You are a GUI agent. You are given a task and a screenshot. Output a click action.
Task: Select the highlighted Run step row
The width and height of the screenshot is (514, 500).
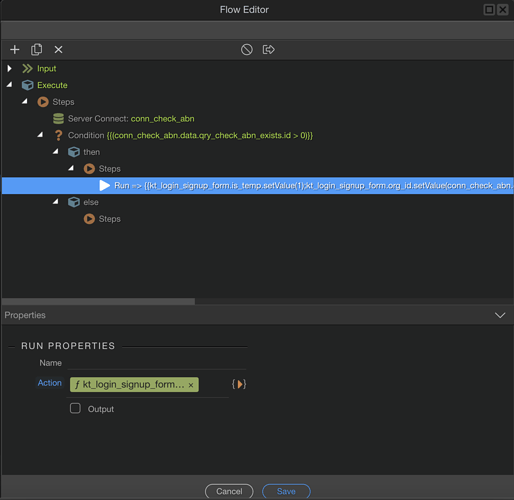click(257, 185)
